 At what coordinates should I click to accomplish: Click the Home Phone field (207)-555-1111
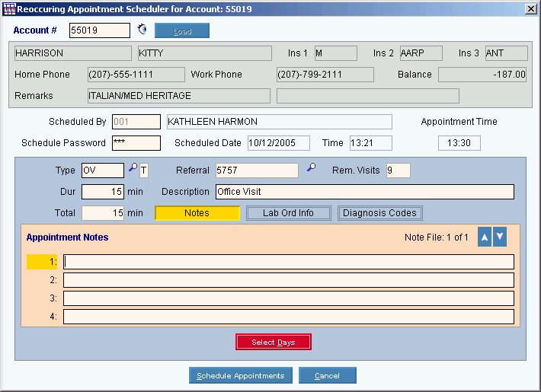point(136,75)
